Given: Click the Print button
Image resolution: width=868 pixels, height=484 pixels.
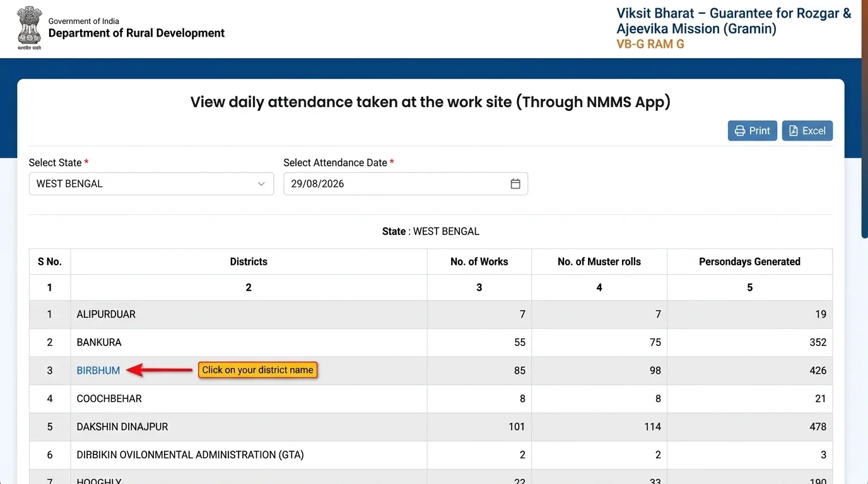Looking at the screenshot, I should (x=753, y=130).
